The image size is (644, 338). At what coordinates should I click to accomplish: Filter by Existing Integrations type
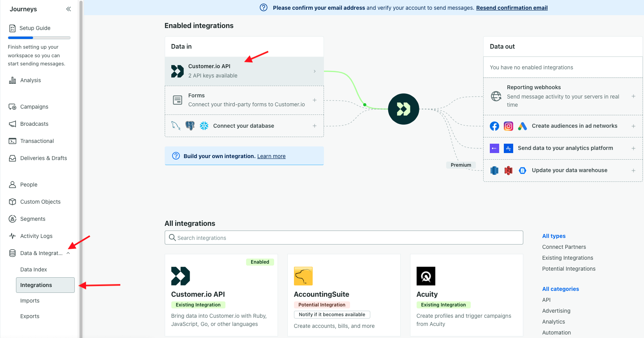click(x=568, y=258)
